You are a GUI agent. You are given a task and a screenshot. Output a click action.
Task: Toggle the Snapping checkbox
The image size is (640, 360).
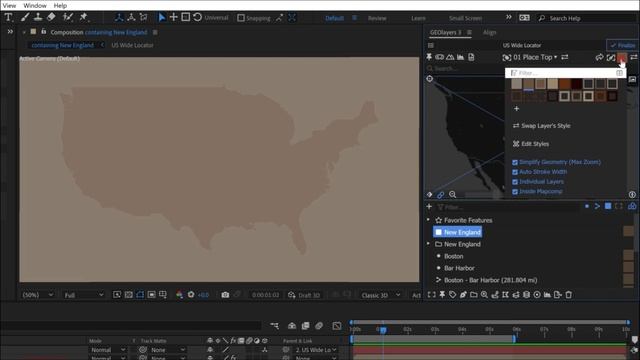pyautogui.click(x=241, y=18)
